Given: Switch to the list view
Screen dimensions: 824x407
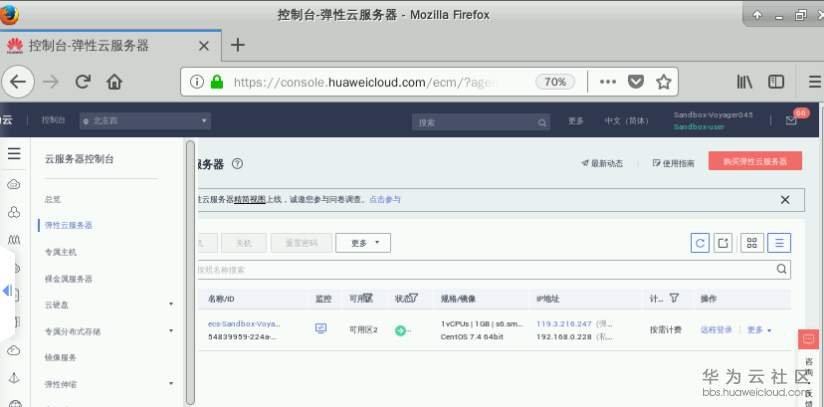Looking at the screenshot, I should 779,243.
